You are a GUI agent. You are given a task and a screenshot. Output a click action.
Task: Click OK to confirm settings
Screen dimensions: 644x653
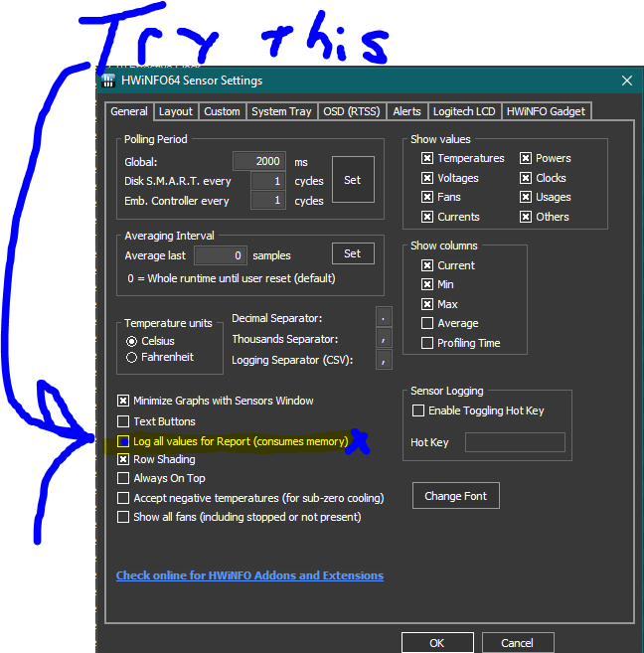437,643
